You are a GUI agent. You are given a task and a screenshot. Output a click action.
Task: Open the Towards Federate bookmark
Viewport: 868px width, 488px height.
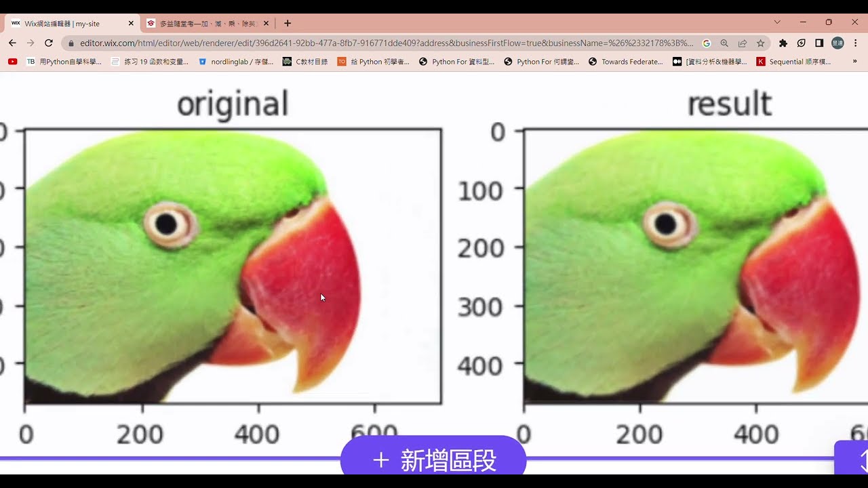click(626, 61)
